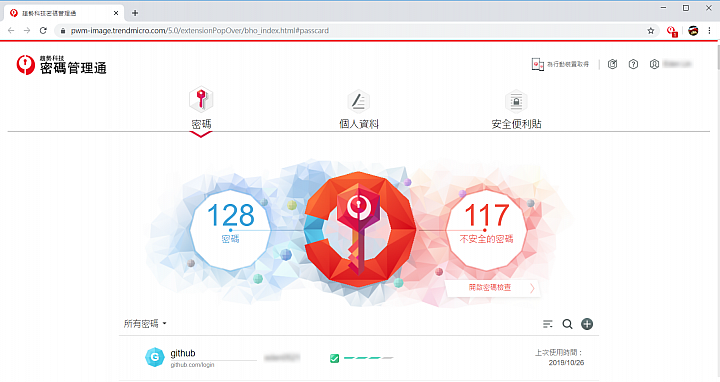Click the github password strength bar
Viewport: 720px width, 382px height.
368,358
